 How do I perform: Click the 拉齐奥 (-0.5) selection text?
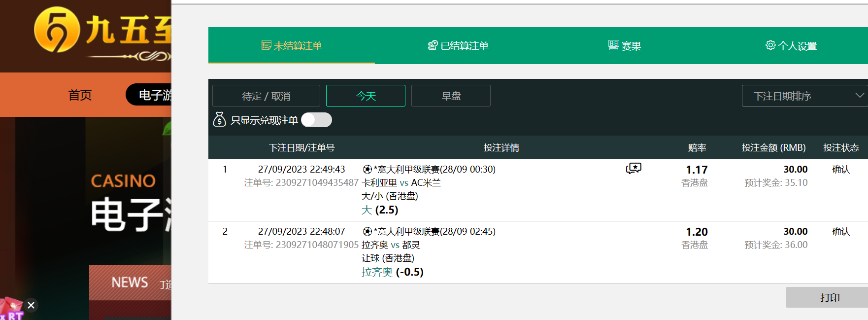pos(393,272)
